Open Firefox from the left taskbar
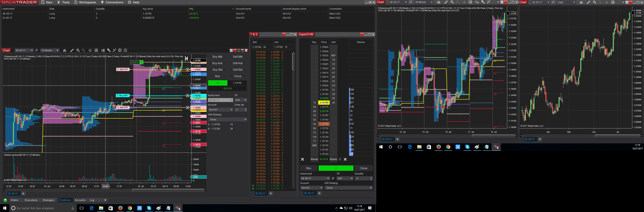644x212 pixels. pos(120,208)
